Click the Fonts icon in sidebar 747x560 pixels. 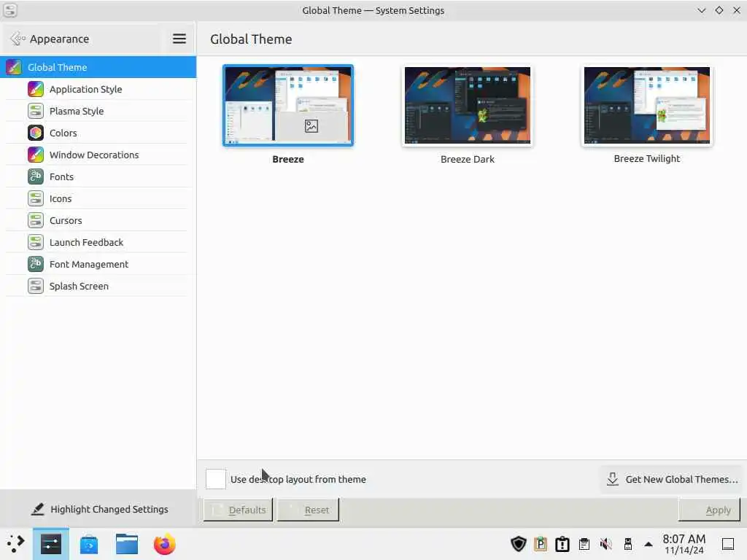click(36, 176)
